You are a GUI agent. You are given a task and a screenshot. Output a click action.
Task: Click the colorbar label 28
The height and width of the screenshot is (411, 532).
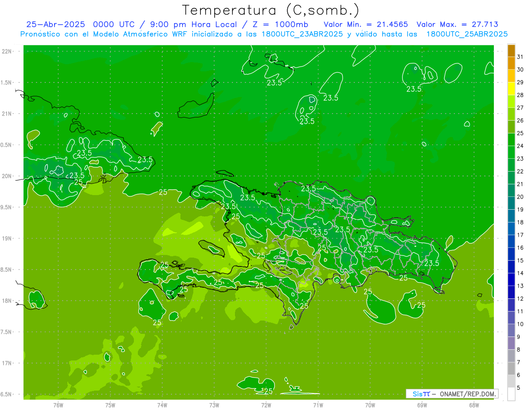click(520, 95)
